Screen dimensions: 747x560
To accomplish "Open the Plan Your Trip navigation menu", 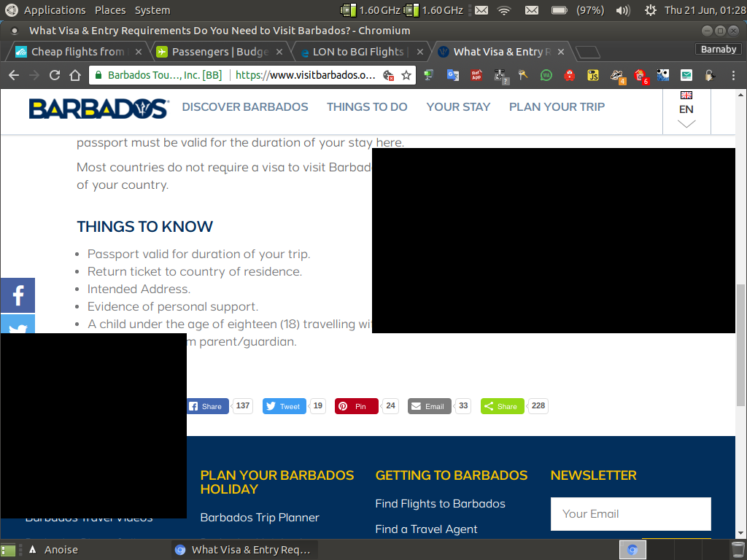I will pyautogui.click(x=557, y=106).
